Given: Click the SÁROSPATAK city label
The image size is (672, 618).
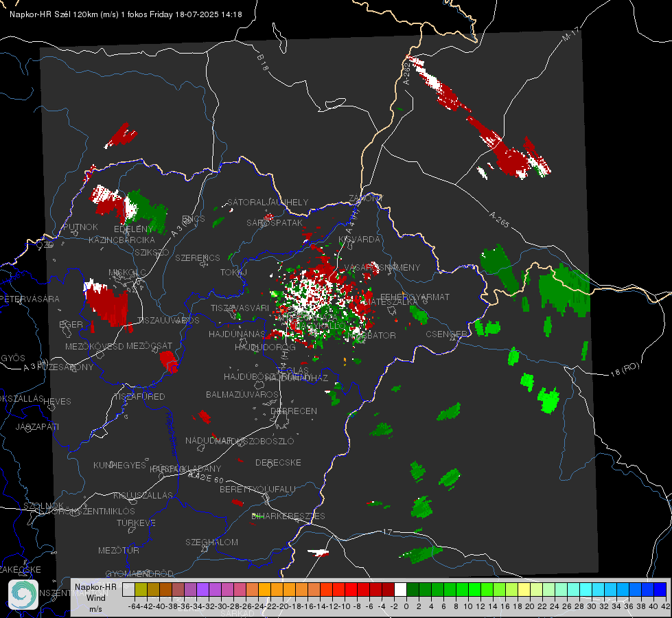Looking at the screenshot, I should click(275, 222).
